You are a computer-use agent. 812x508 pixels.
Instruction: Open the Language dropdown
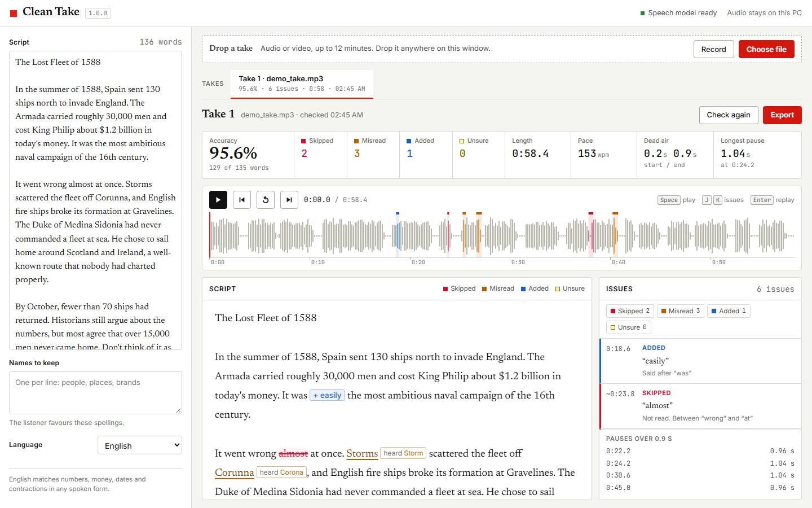point(140,445)
